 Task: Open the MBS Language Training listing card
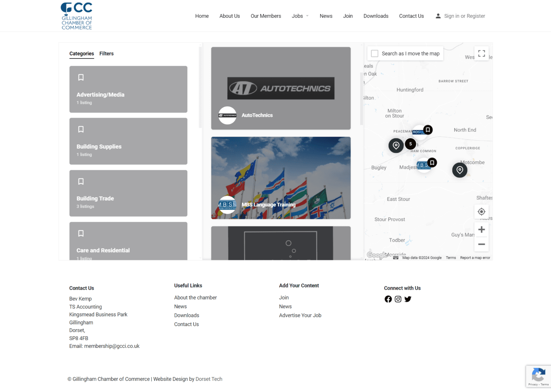281,178
